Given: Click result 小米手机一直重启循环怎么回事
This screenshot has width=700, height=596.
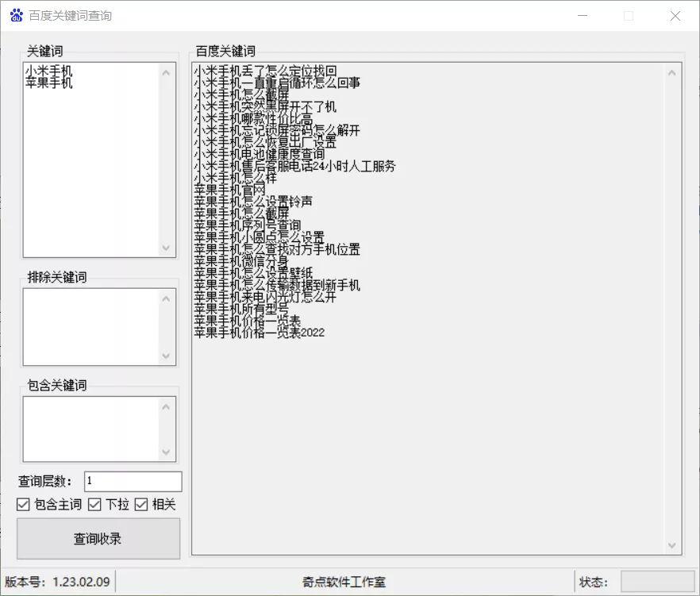Looking at the screenshot, I should coord(277,83).
